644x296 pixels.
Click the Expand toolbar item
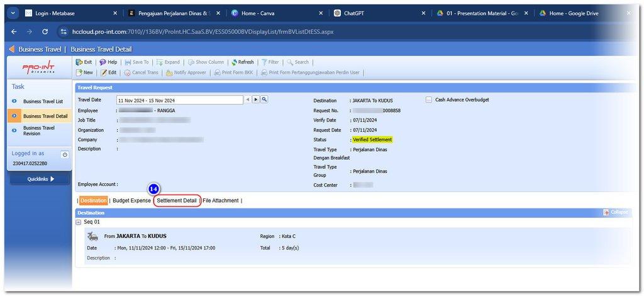[x=168, y=62]
